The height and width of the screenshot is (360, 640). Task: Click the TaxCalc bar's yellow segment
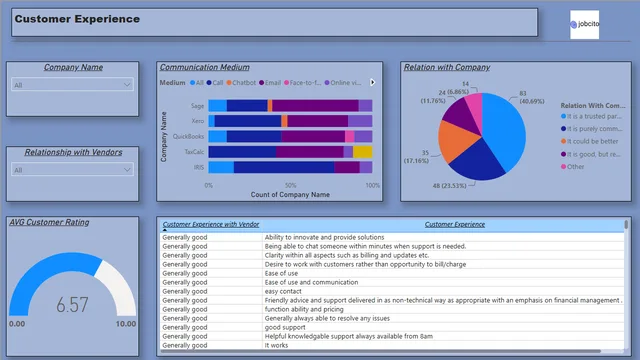(x=362, y=152)
